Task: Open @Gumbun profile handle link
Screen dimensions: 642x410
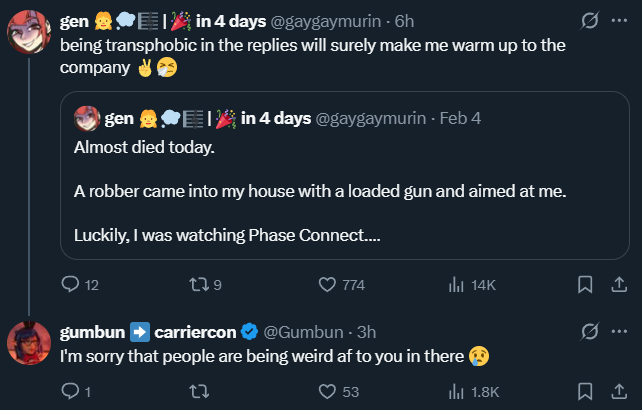Action: [x=303, y=332]
